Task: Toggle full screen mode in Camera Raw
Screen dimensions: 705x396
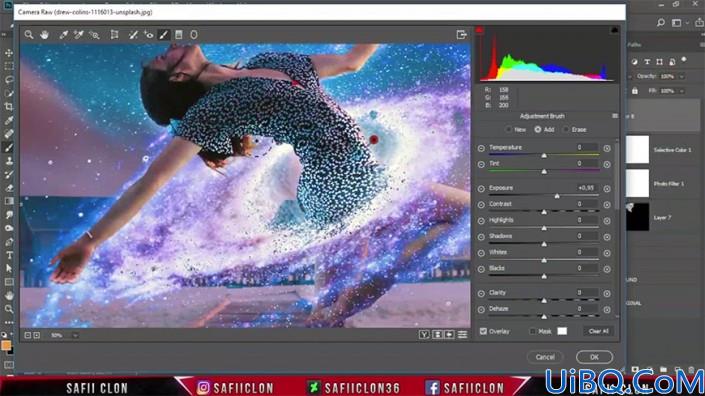Action: (x=461, y=35)
